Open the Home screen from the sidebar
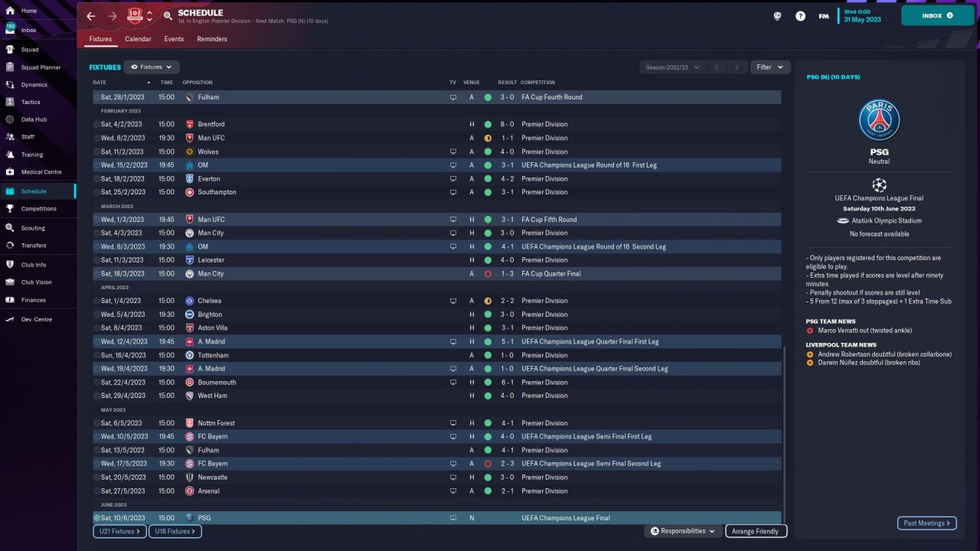This screenshot has height=551, width=980. pos(29,11)
